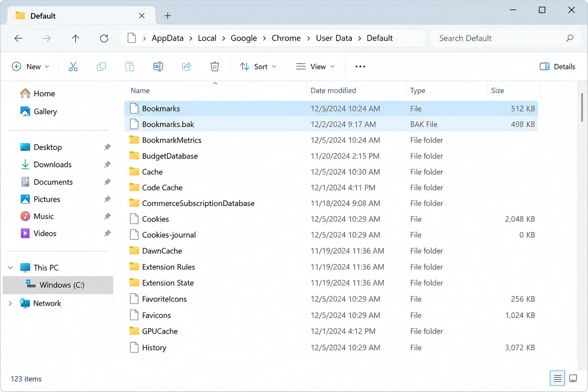Select the Extension State folder

click(331, 283)
